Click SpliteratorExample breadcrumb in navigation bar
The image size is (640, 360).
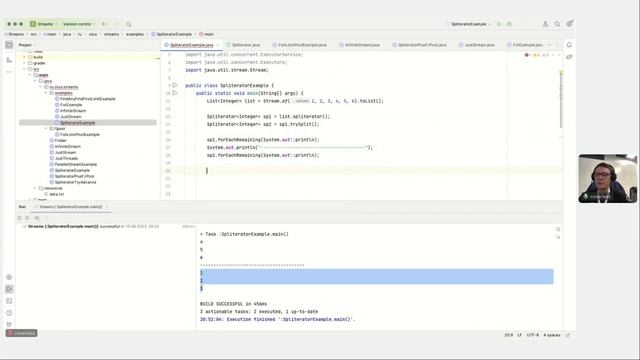pos(171,34)
